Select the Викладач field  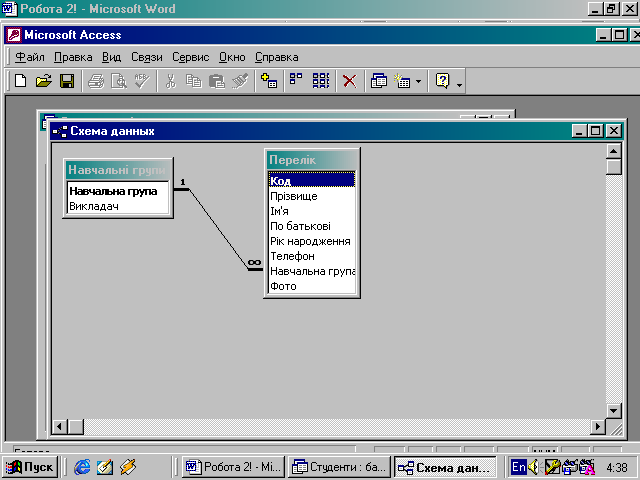(x=118, y=206)
